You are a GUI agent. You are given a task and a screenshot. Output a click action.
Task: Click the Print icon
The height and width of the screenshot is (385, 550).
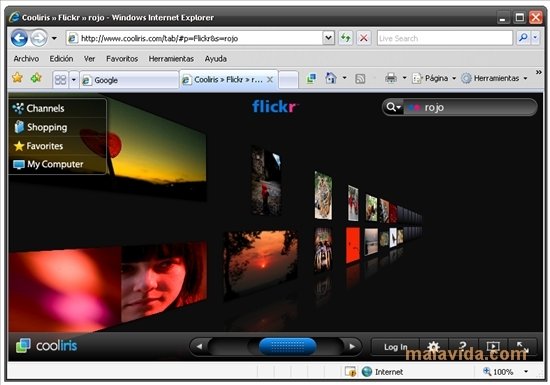point(391,78)
